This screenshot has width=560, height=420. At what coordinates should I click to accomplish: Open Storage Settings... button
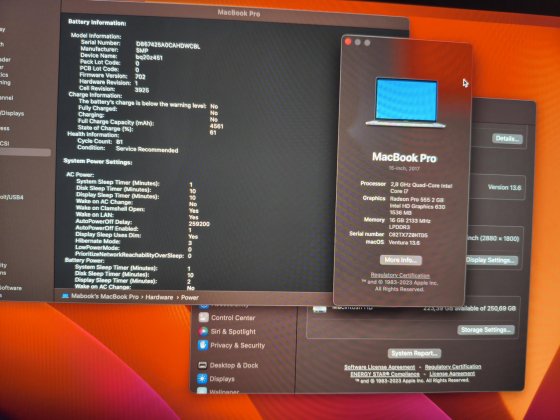coord(486,330)
